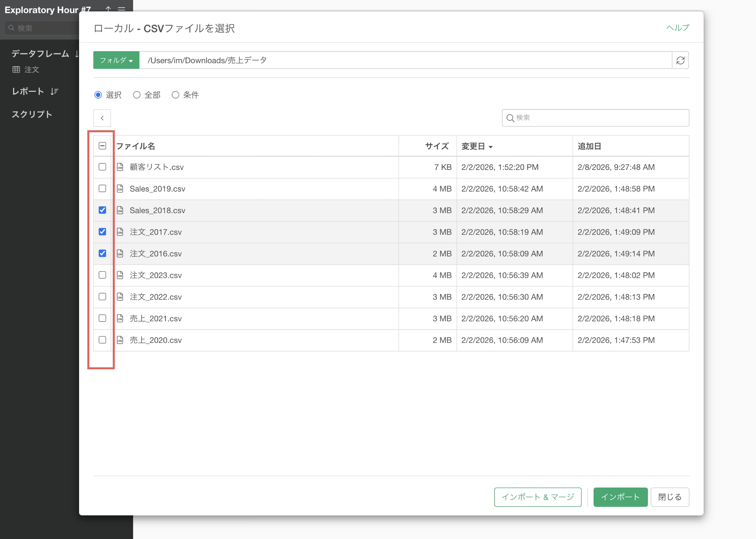Image resolution: width=756 pixels, height=539 pixels.
Task: Open the ヘルプ link
Action: click(x=677, y=27)
